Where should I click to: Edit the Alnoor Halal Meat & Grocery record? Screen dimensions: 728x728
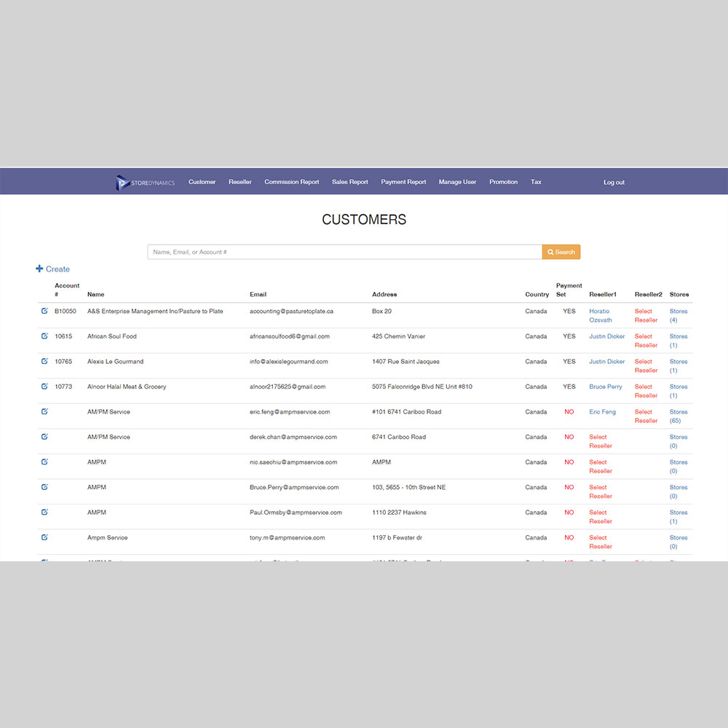point(44,387)
